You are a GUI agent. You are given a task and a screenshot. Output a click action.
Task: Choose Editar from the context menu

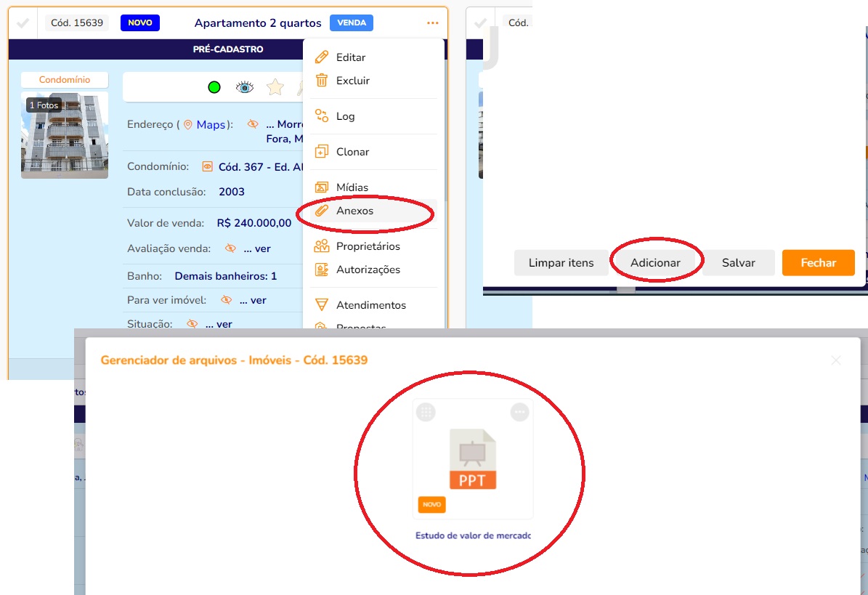click(x=351, y=57)
